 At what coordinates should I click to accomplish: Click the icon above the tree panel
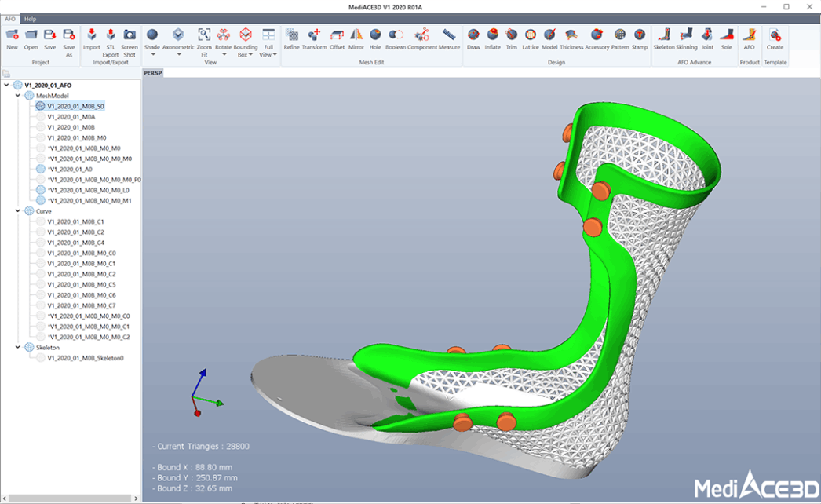pyautogui.click(x=5, y=73)
